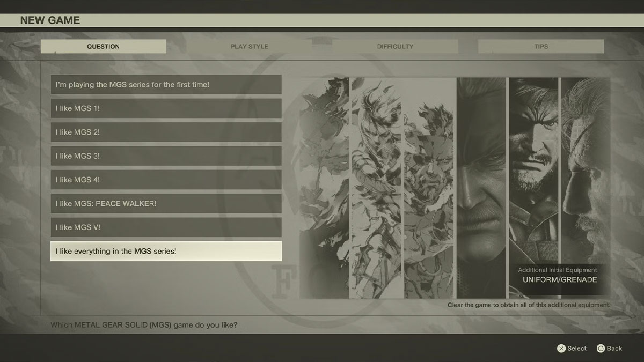Select the "I like MGS 4!" answer
Screen dimensions: 644x362
pyautogui.click(x=166, y=179)
